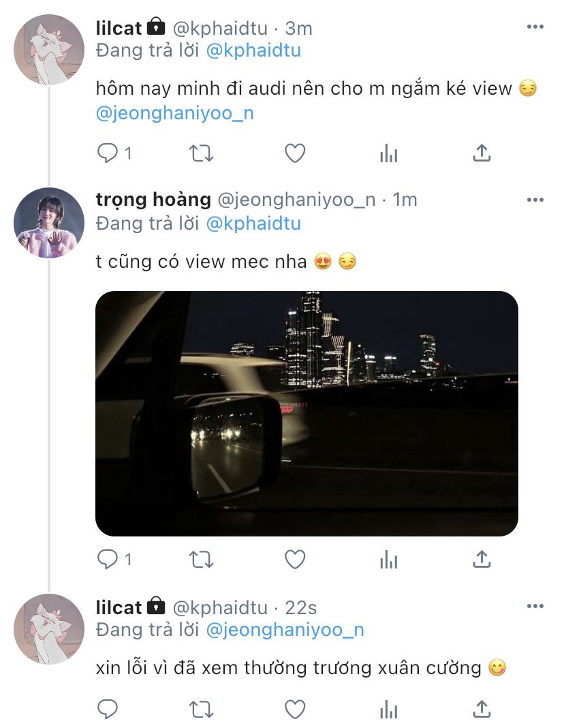
Task: Retweet trọng hoàng's night city tweet
Action: coord(202,559)
